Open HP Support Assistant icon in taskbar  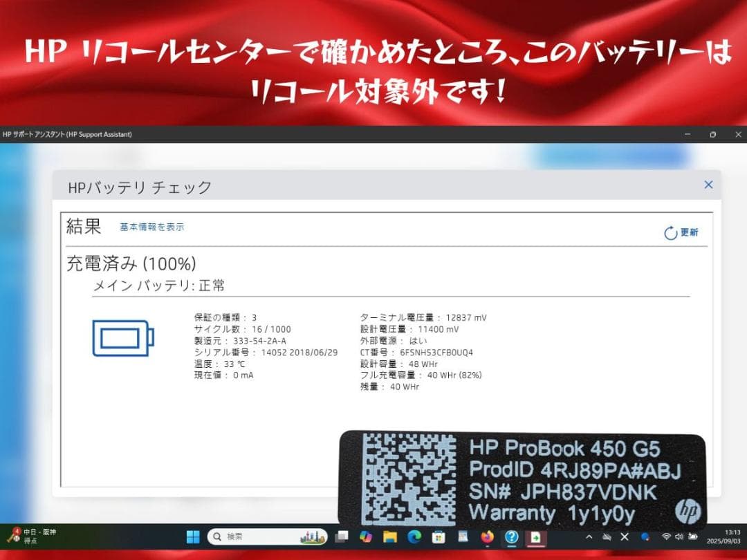pos(512,536)
